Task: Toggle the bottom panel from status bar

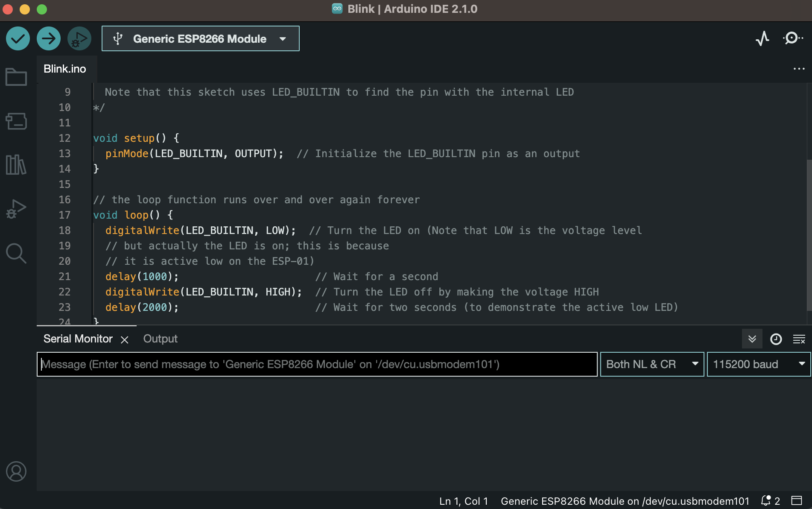Action: pos(797,500)
